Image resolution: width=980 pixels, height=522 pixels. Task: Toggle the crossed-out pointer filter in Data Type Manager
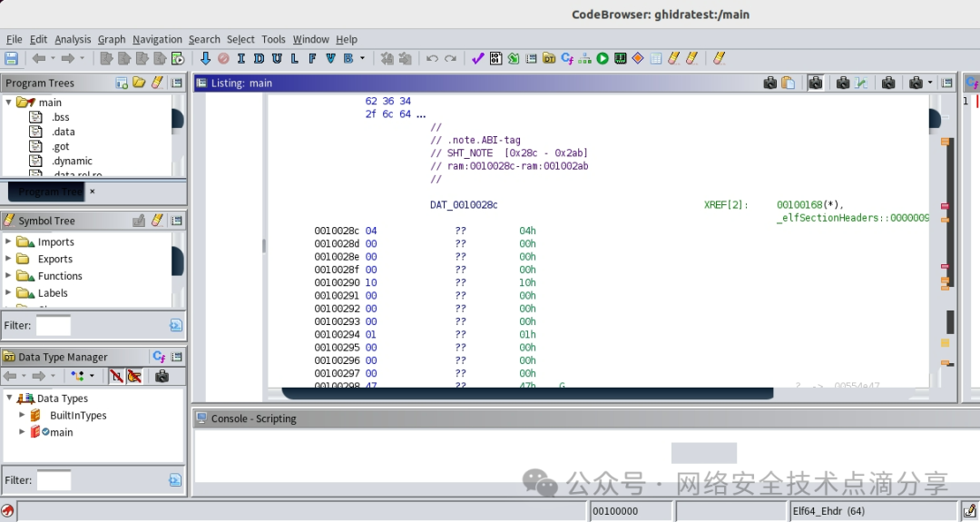click(134, 376)
